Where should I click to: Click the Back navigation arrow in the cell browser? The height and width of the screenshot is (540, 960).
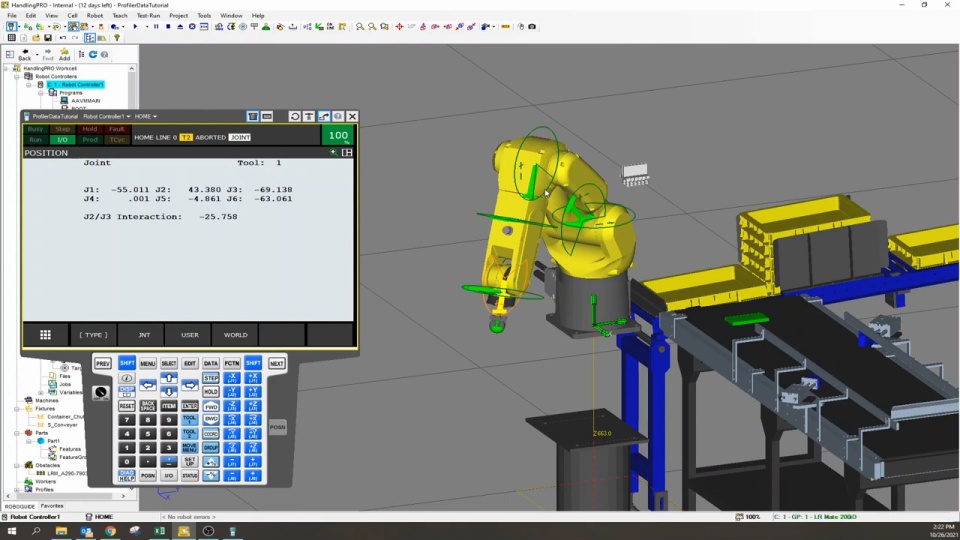pos(25,54)
